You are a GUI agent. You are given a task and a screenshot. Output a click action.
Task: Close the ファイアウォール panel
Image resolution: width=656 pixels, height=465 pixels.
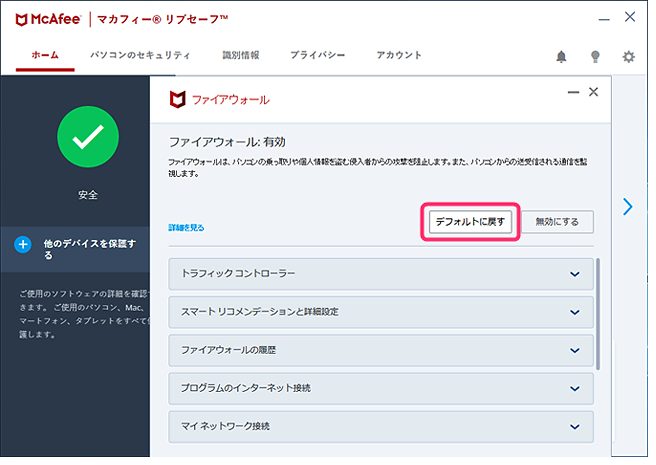[593, 92]
